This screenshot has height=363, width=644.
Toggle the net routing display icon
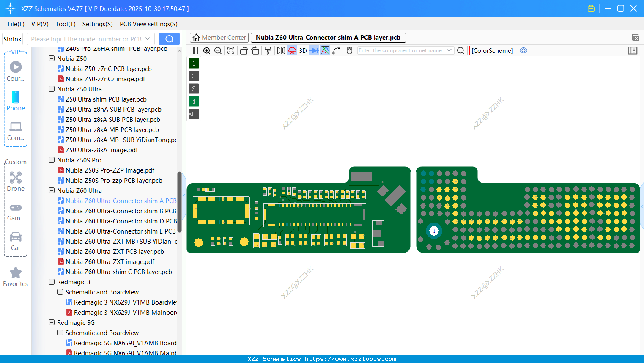tap(325, 51)
